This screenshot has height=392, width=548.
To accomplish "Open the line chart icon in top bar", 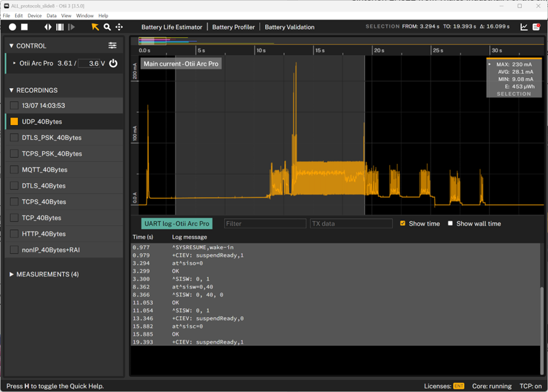I will tap(524, 27).
